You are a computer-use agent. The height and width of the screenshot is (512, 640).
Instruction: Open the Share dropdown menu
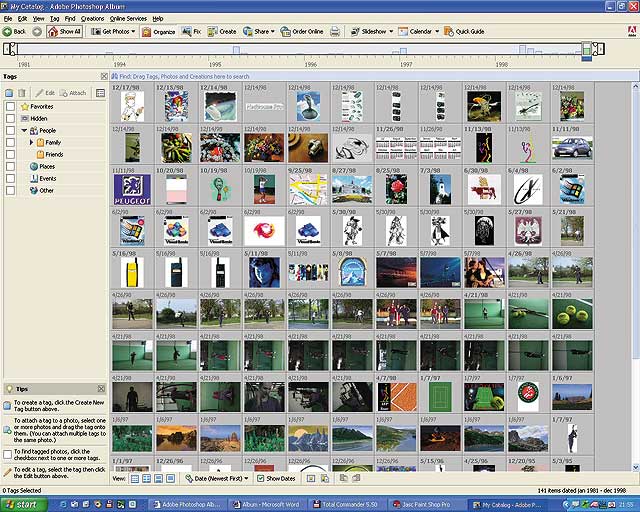pyautogui.click(x=259, y=31)
